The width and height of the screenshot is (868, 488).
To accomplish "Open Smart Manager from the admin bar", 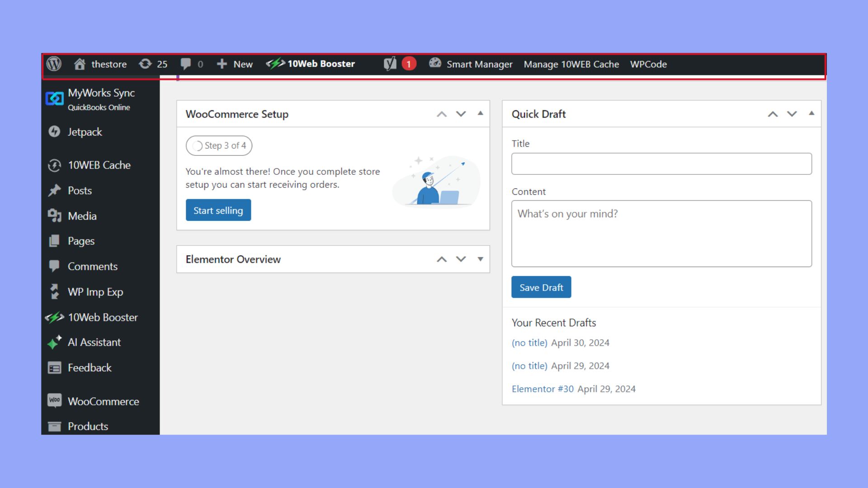I will tap(479, 64).
